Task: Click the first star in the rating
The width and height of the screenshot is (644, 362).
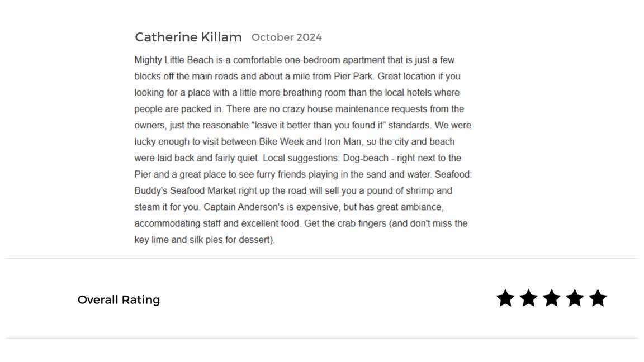Action: pyautogui.click(x=505, y=298)
